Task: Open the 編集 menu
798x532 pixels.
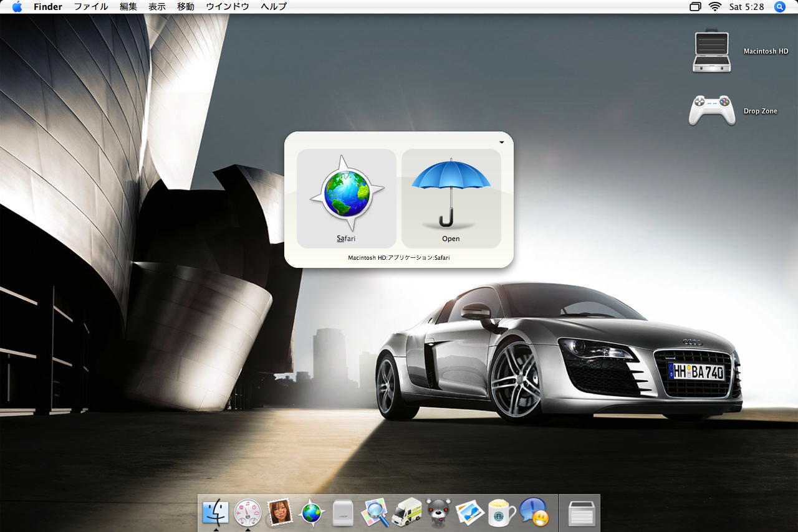Action: click(x=128, y=7)
